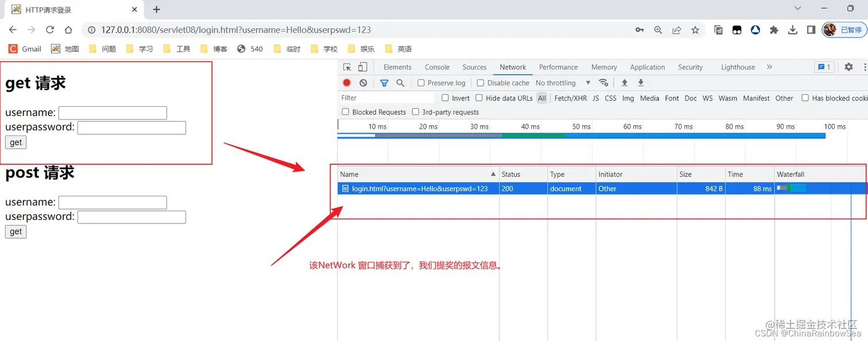
Task: Enable Disable cache checkbox
Action: pos(480,83)
